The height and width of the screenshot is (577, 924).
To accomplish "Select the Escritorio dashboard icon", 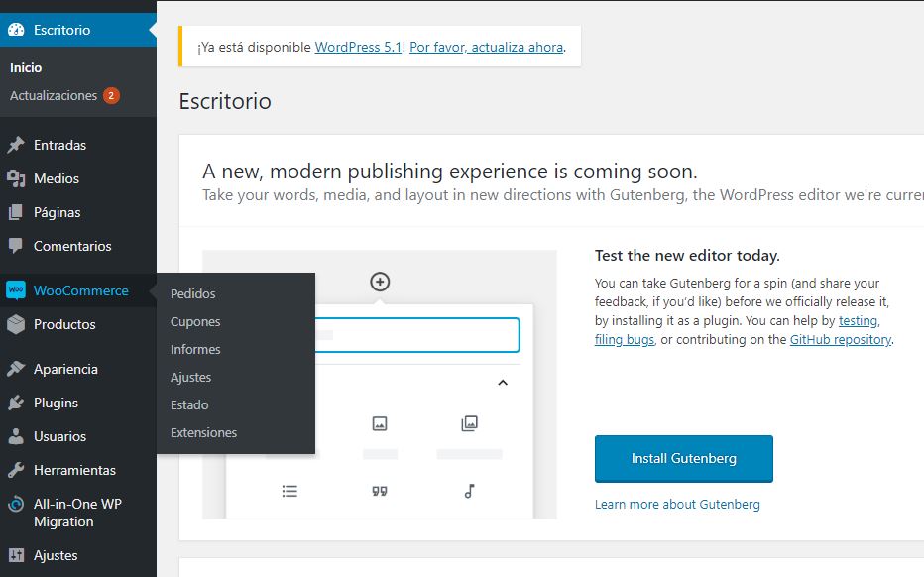I will point(16,30).
